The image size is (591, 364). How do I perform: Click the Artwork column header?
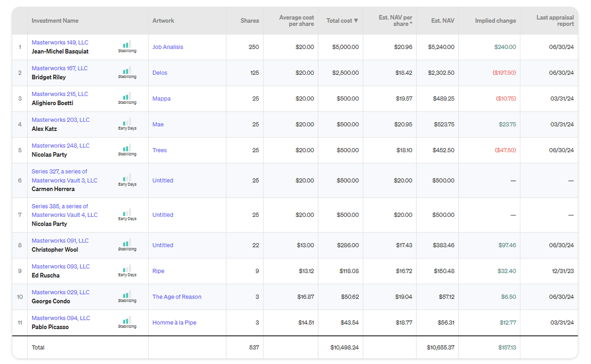click(x=163, y=21)
